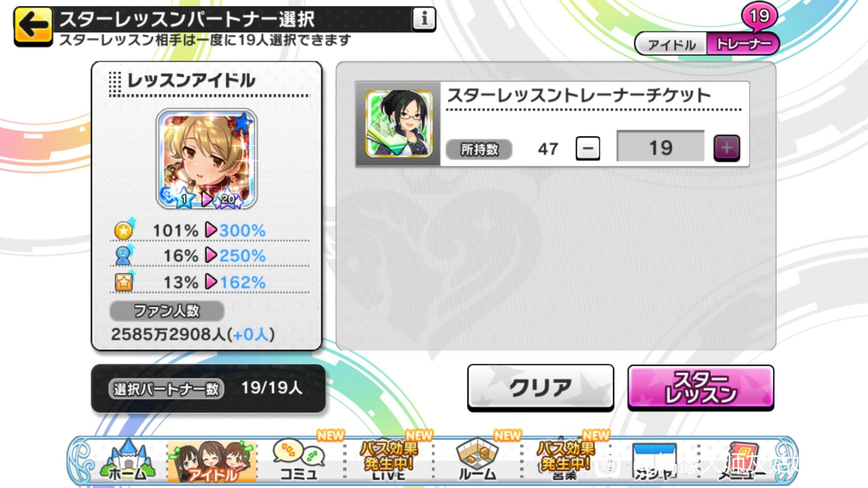868x488 pixels.
Task: Start the スターレッスン pink button
Action: [x=700, y=387]
